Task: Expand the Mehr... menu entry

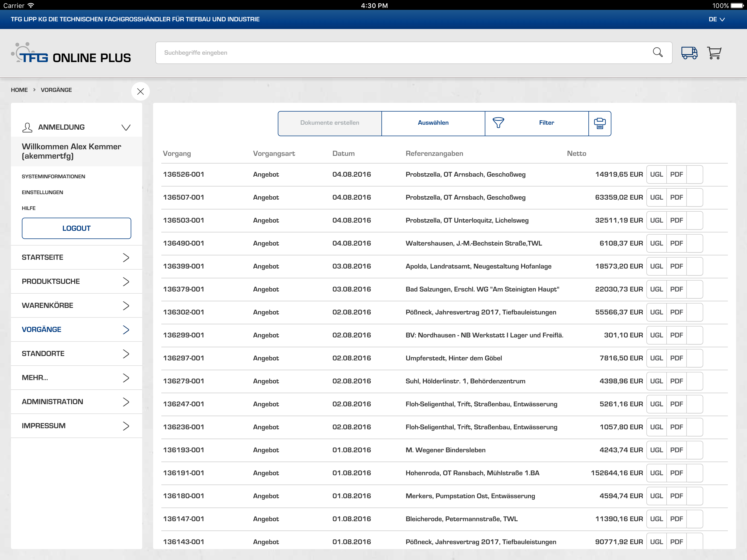Action: (x=76, y=378)
